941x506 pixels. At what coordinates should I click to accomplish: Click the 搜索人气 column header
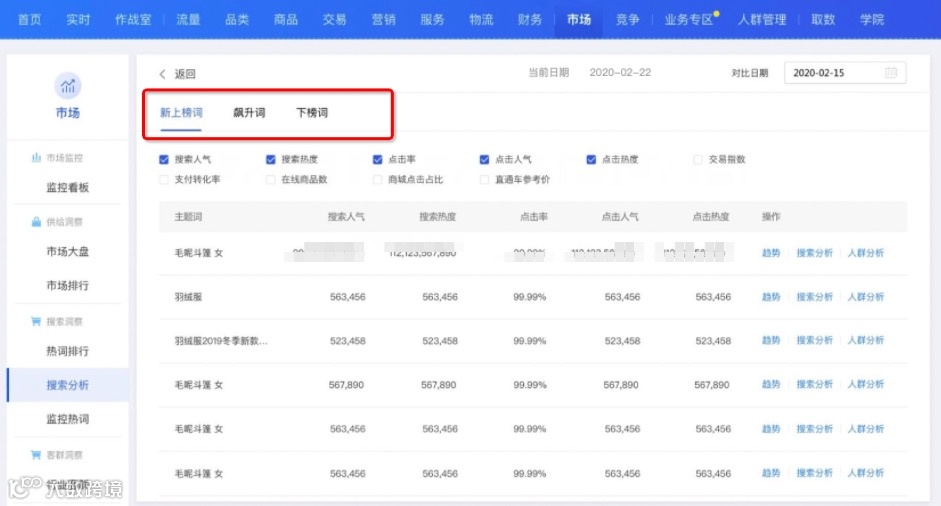click(346, 217)
